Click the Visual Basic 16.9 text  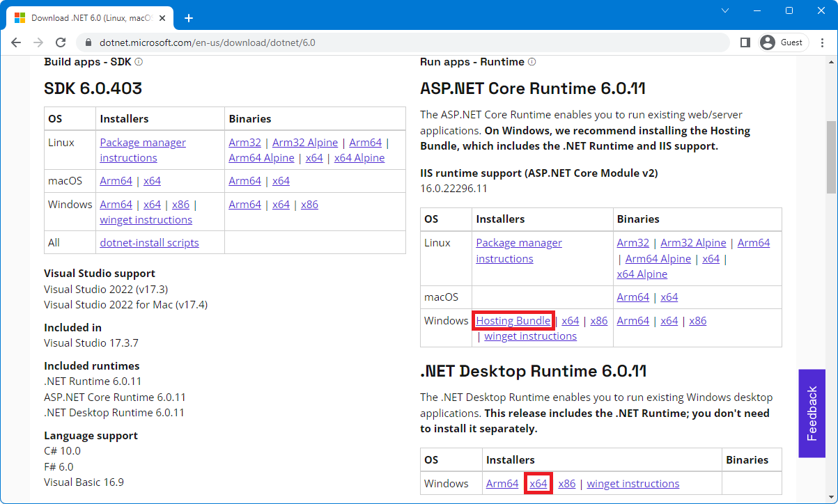pyautogui.click(x=84, y=482)
